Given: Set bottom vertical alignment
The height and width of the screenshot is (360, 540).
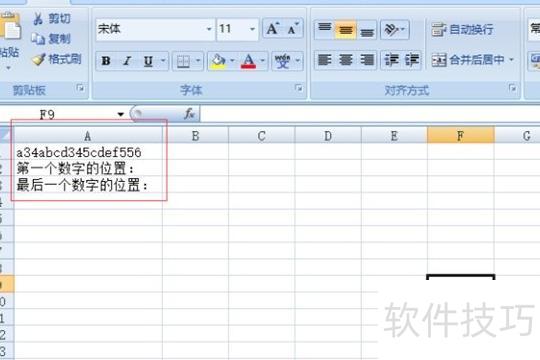Looking at the screenshot, I should pyautogui.click(x=366, y=29).
